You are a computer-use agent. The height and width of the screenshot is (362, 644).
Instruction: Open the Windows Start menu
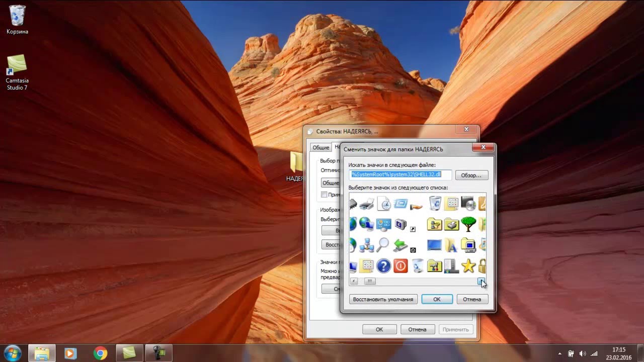point(12,353)
